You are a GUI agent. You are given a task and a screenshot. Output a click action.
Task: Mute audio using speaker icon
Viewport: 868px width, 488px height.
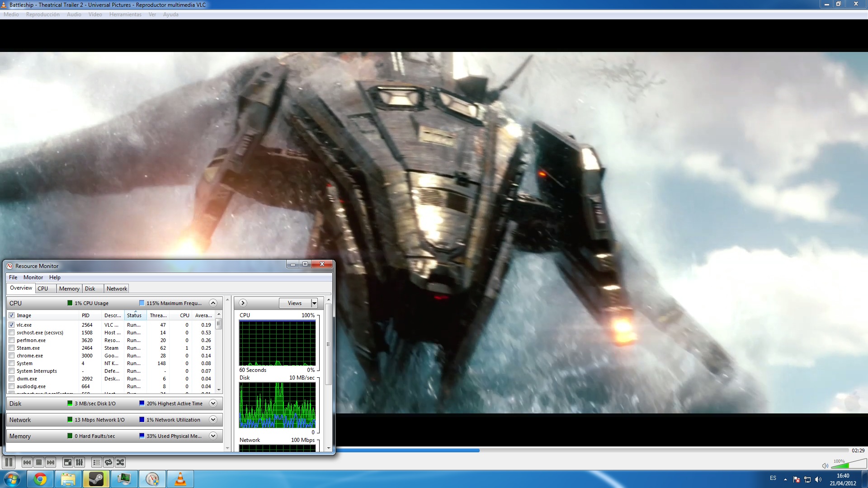(x=825, y=466)
